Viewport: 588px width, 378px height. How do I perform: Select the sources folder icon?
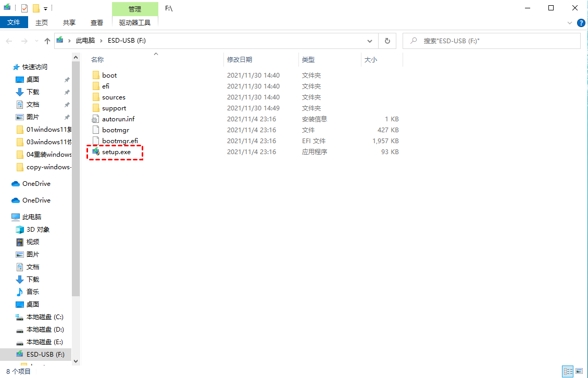click(95, 97)
